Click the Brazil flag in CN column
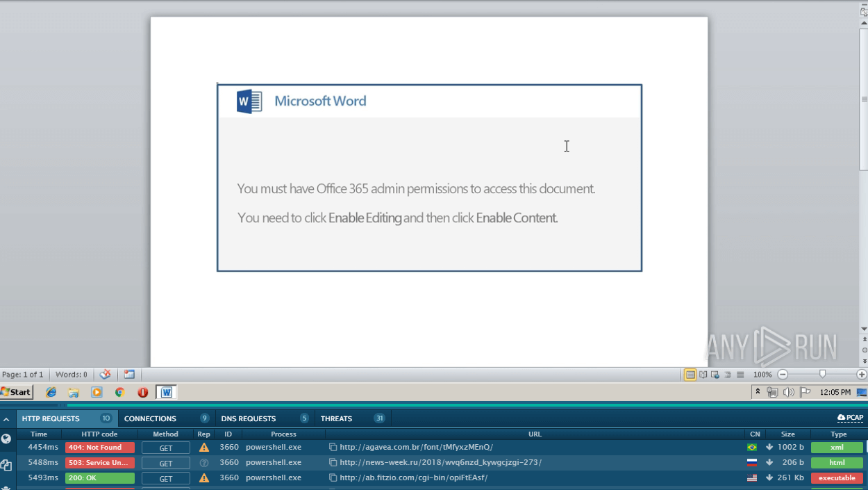 pos(752,448)
